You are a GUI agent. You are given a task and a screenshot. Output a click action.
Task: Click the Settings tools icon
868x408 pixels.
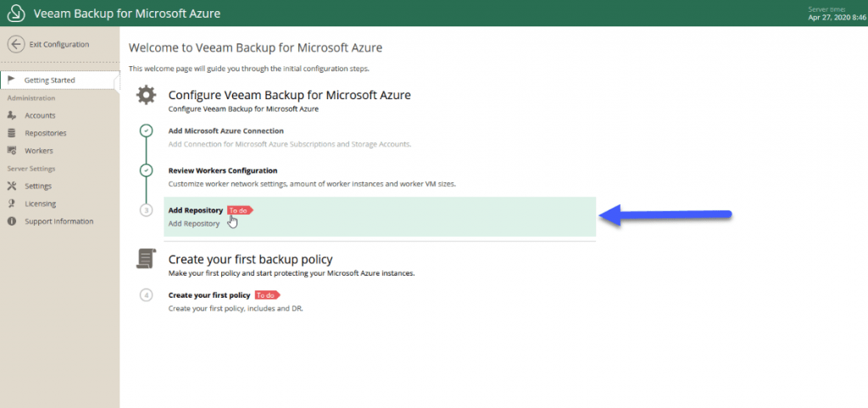point(12,186)
